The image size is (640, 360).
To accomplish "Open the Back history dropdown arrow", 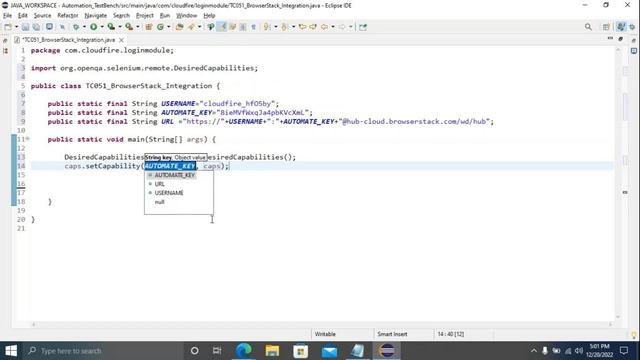I will (x=333, y=27).
